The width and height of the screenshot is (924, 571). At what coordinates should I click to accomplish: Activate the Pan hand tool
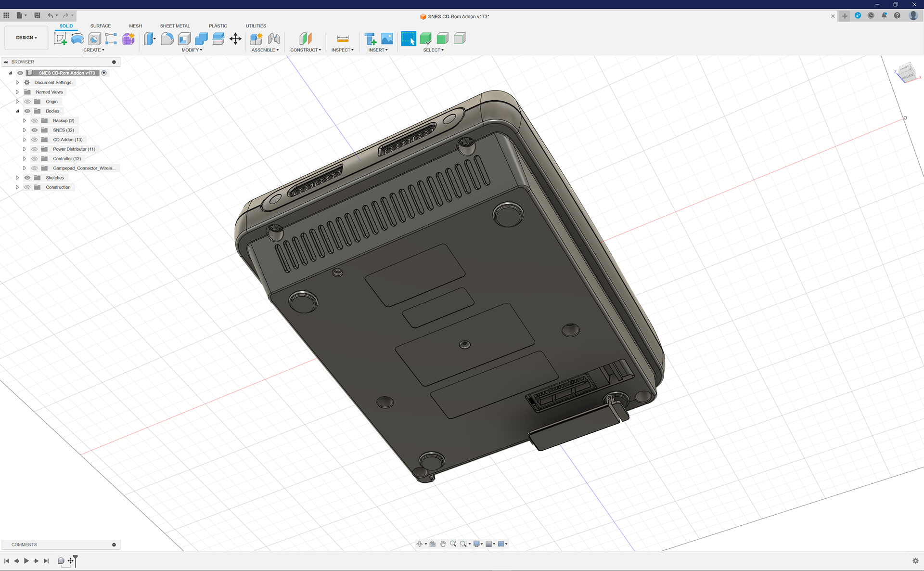443,544
